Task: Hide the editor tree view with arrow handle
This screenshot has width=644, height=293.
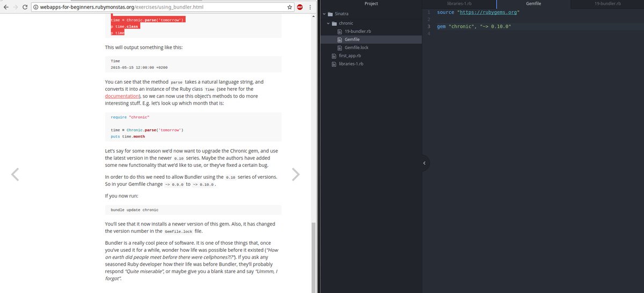Action: 424,163
